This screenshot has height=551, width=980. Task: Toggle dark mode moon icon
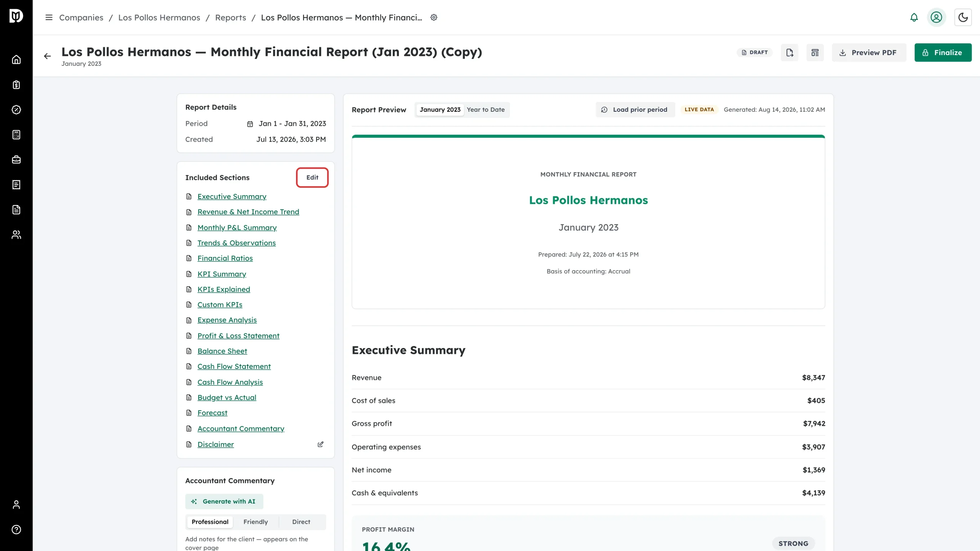tap(963, 18)
